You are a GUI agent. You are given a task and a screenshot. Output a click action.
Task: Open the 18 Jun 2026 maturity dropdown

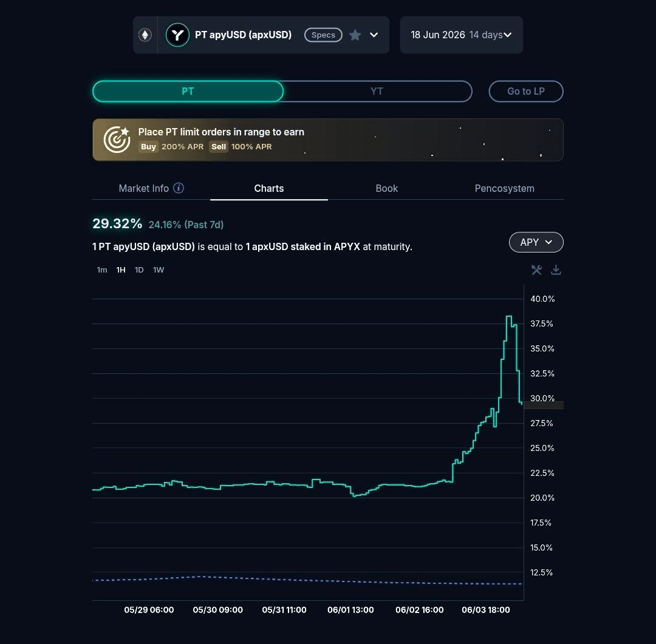point(462,35)
